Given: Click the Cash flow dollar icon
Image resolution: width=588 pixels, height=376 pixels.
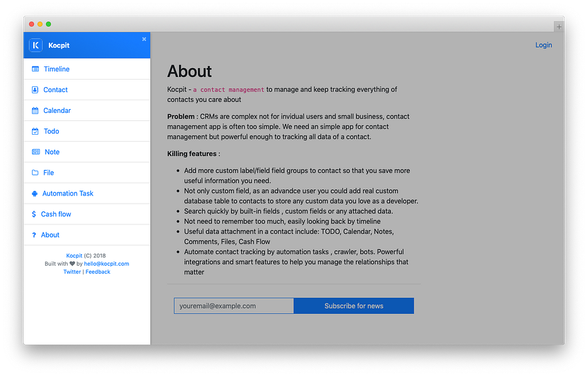Looking at the screenshot, I should [34, 214].
